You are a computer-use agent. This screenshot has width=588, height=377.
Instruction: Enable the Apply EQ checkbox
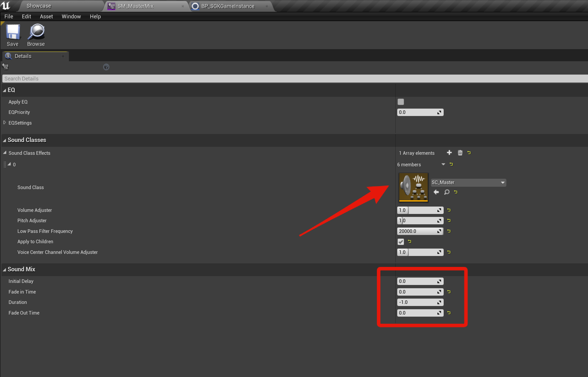[401, 102]
